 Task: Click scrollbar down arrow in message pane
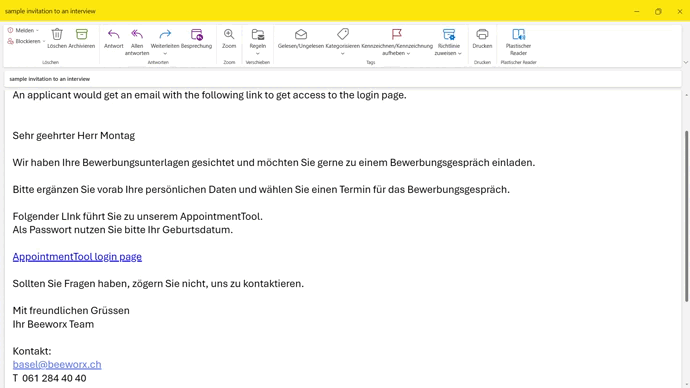686,384
